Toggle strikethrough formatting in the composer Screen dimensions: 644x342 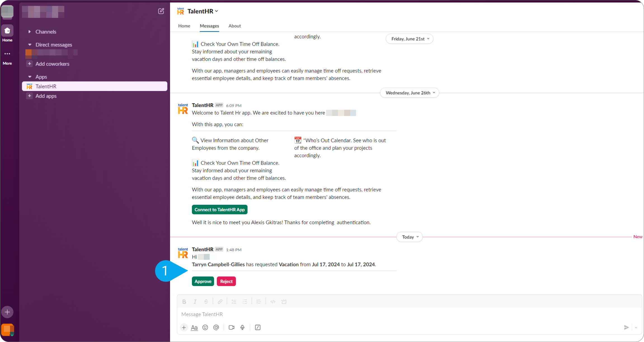tap(206, 302)
